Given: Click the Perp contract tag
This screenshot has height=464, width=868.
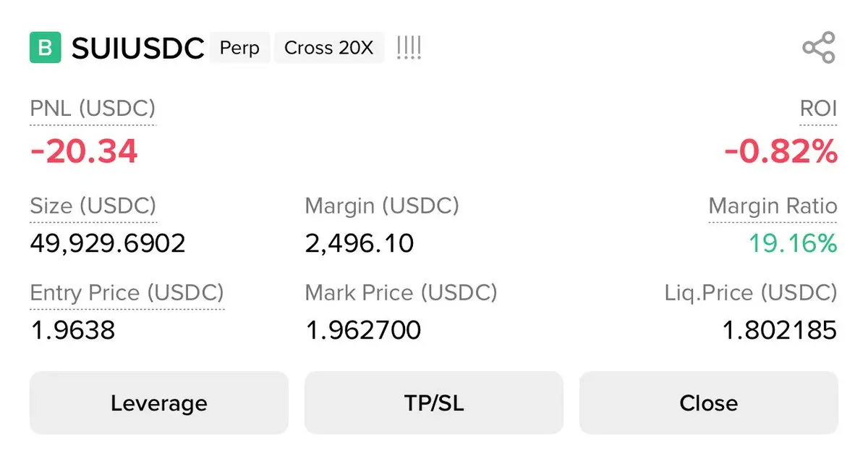Looking at the screenshot, I should click(x=239, y=48).
